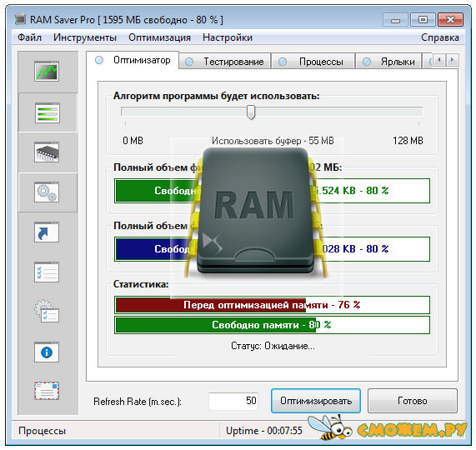This screenshot has height=450, width=476.
Task: Switch to the Тестирование tab
Action: pos(224,62)
